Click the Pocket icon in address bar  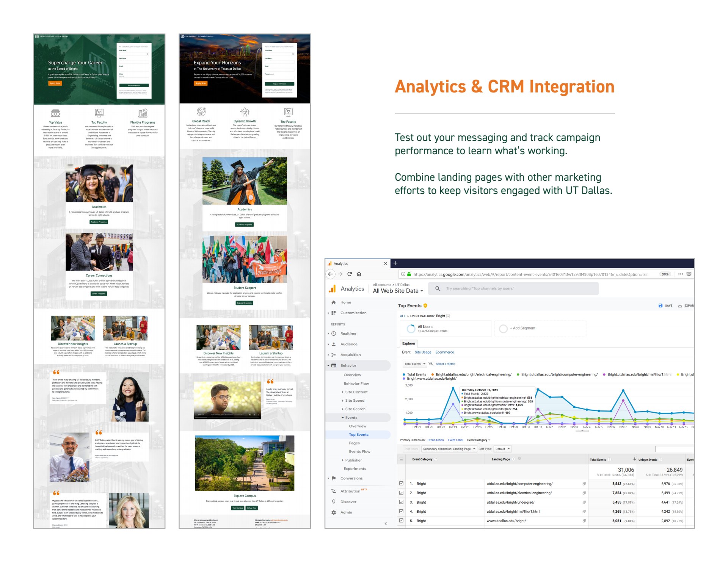[689, 274]
